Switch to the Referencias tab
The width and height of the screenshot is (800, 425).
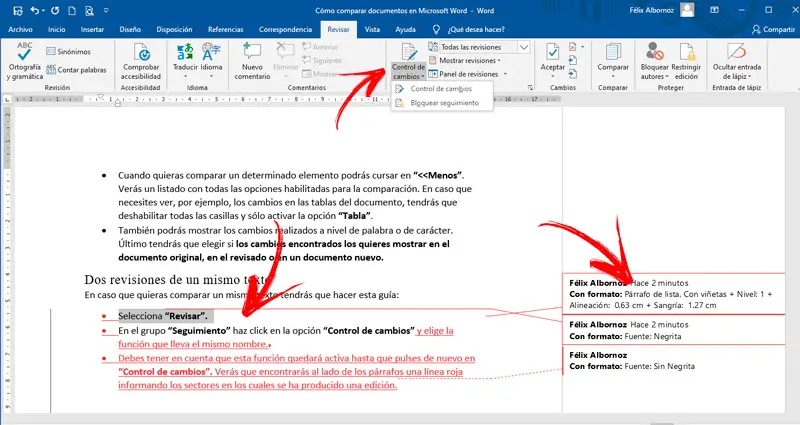[226, 30]
